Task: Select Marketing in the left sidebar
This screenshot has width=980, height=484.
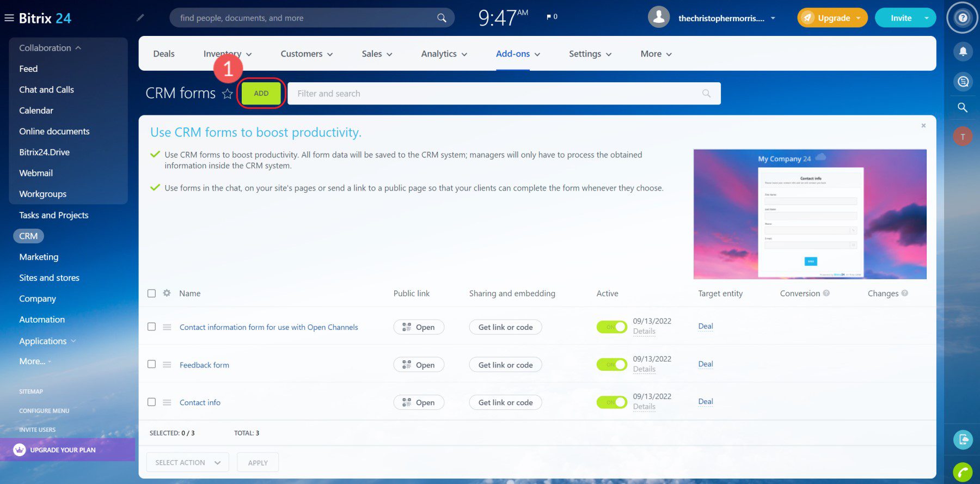Action: 39,257
